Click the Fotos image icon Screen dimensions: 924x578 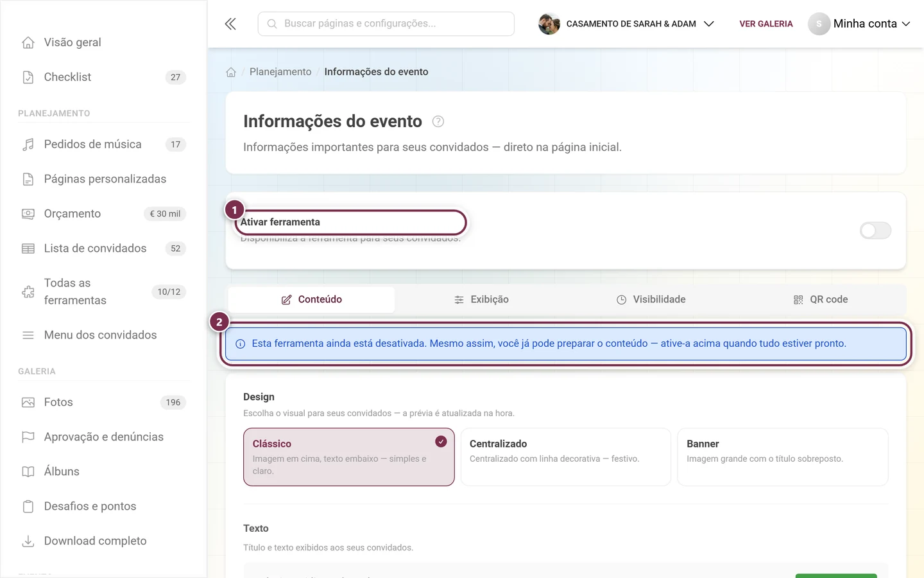click(28, 403)
